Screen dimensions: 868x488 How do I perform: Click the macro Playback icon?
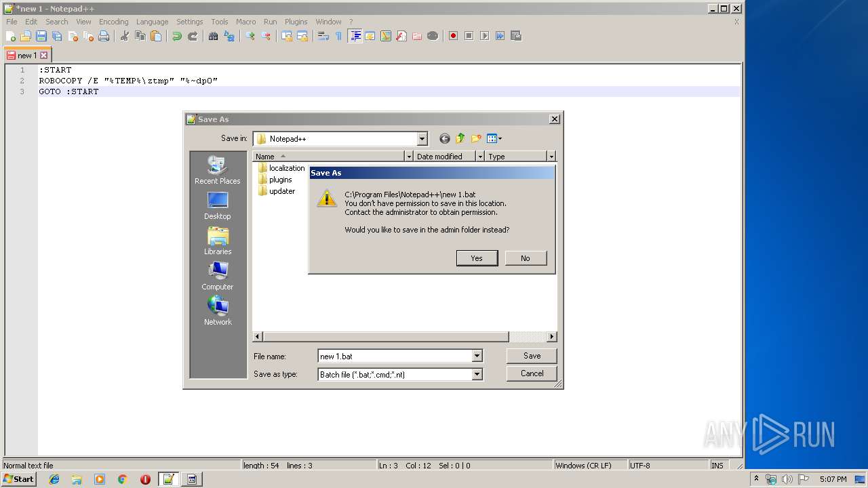tap(484, 36)
